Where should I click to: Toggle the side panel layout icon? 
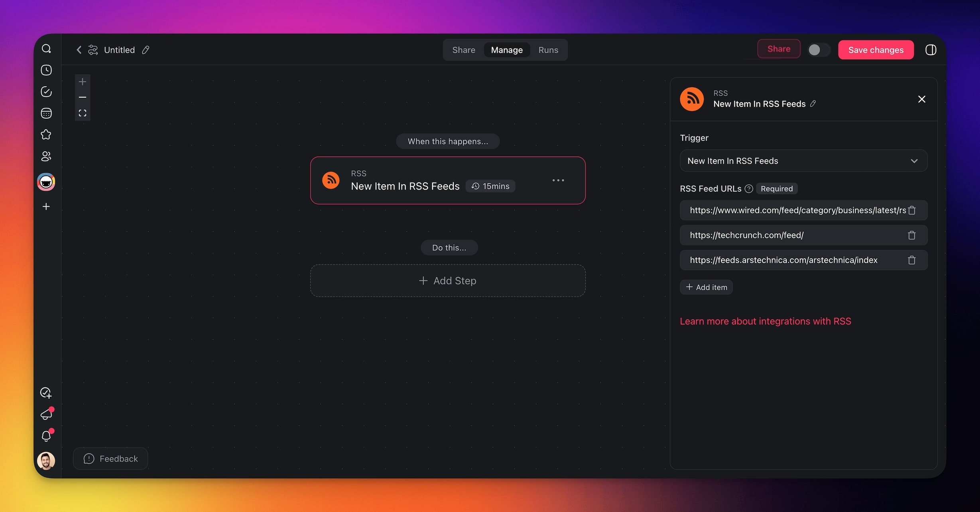tap(931, 50)
